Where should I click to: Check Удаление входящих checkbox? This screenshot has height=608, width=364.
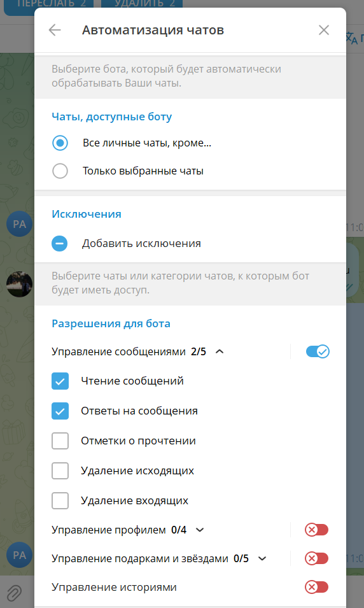(60, 500)
